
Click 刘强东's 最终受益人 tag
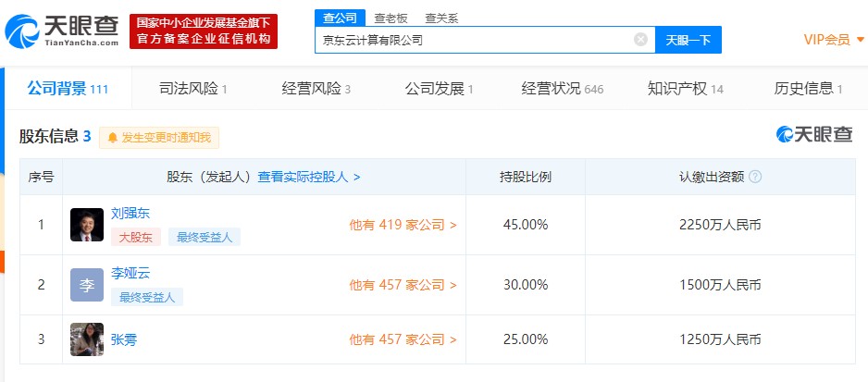[205, 237]
